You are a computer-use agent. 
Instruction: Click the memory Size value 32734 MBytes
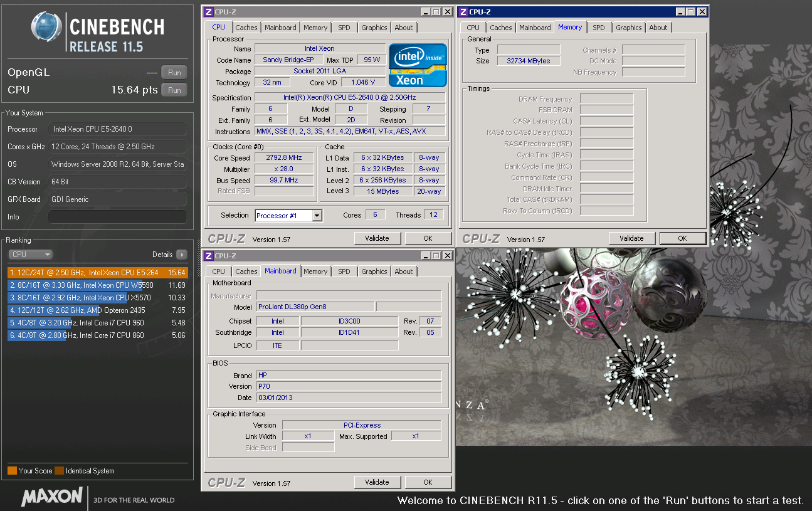pos(529,61)
